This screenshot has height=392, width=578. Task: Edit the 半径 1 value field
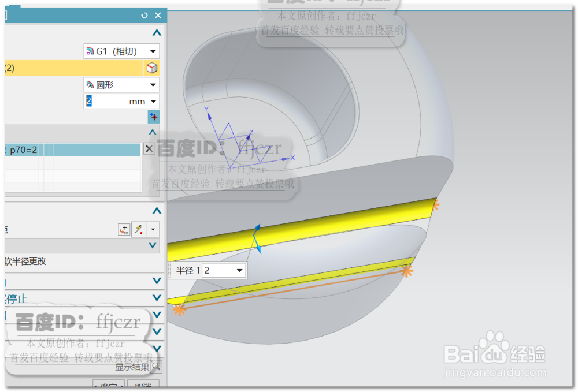[218, 271]
